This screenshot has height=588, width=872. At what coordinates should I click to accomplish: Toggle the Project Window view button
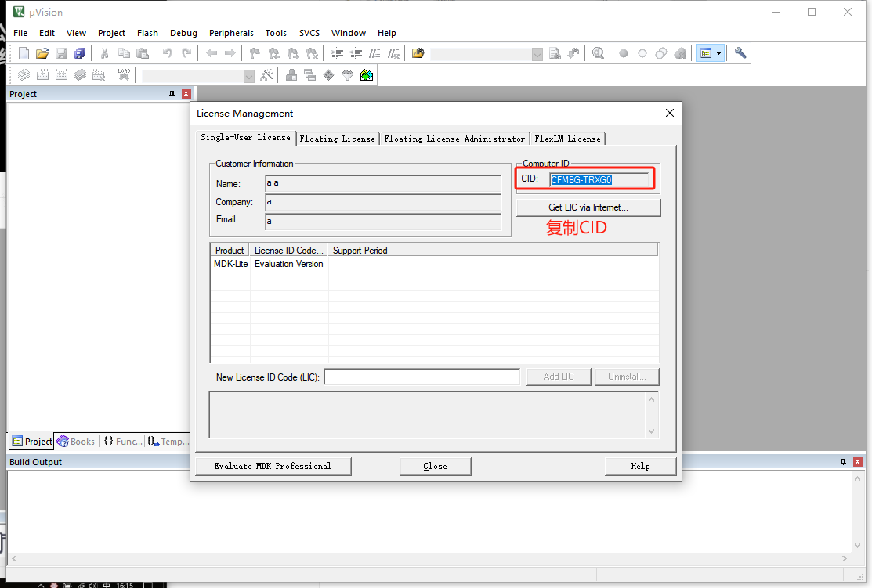tap(706, 53)
